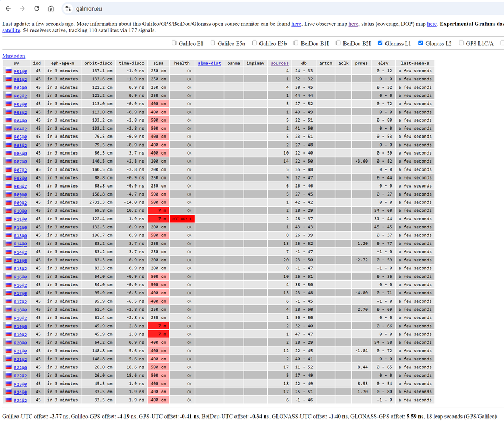
Task: Open the status coverage DOP map link
Action: point(432,24)
